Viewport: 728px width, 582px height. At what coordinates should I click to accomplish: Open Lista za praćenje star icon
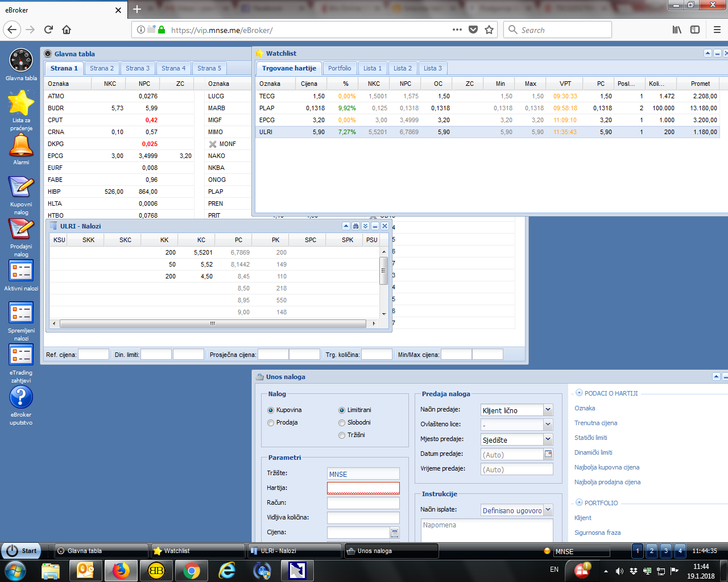coord(21,102)
